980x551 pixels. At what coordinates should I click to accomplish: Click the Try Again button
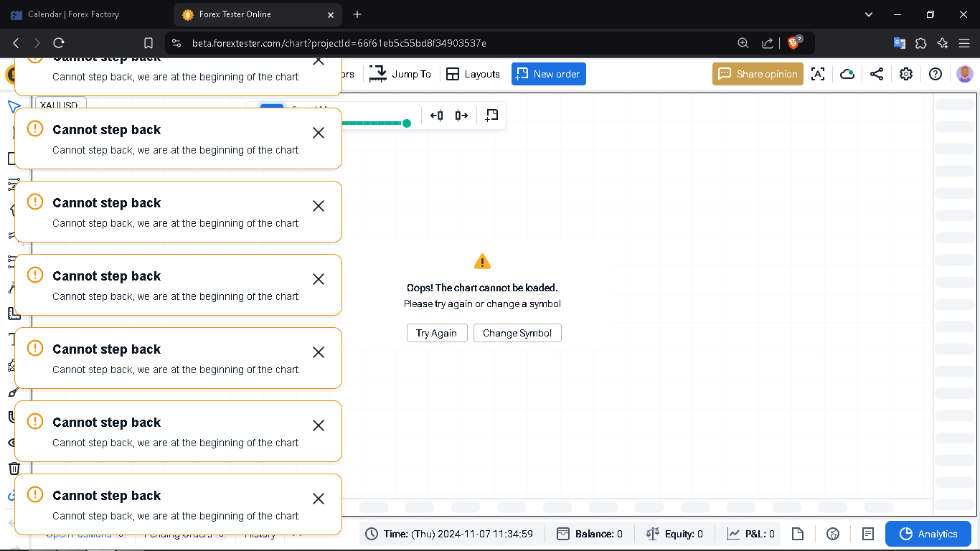point(437,333)
